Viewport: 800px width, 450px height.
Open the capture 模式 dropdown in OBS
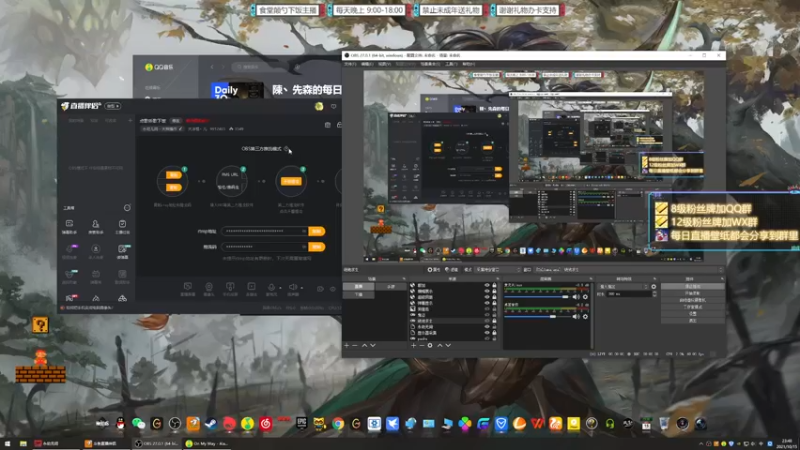(x=498, y=269)
